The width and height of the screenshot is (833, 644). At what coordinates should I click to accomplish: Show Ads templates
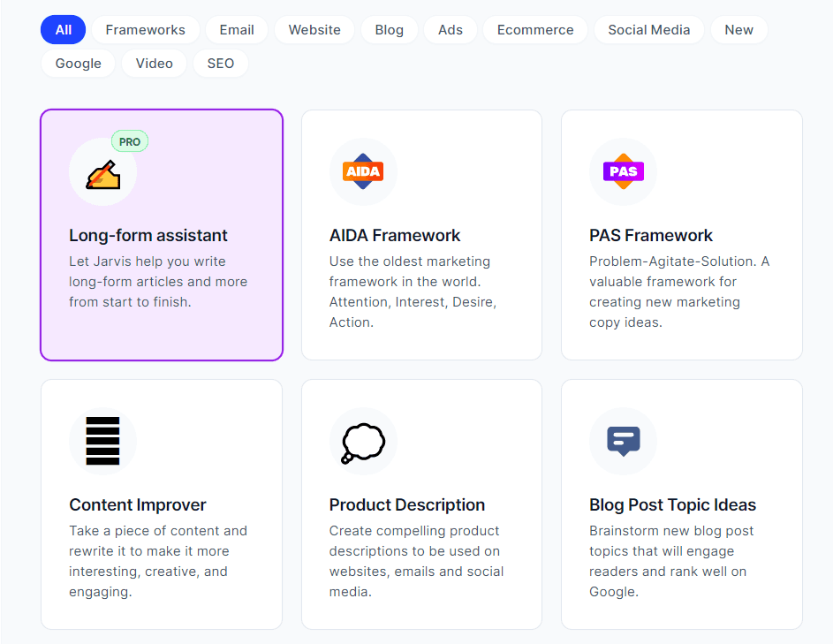coord(450,29)
